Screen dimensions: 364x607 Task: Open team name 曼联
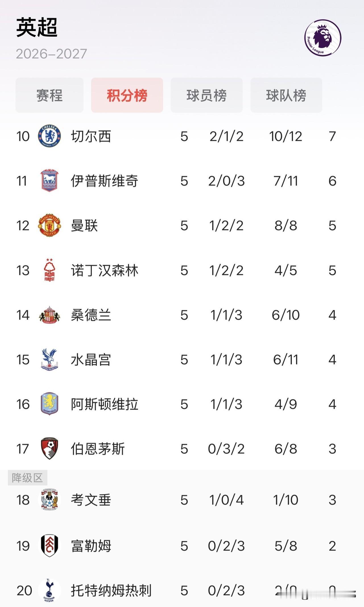click(84, 226)
